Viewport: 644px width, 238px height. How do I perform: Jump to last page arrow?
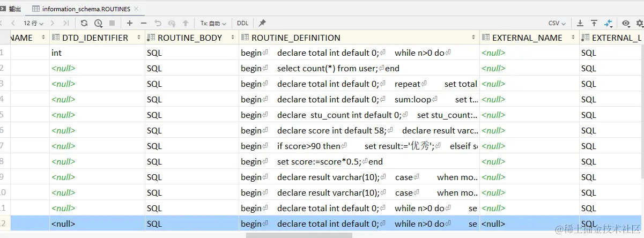point(66,23)
